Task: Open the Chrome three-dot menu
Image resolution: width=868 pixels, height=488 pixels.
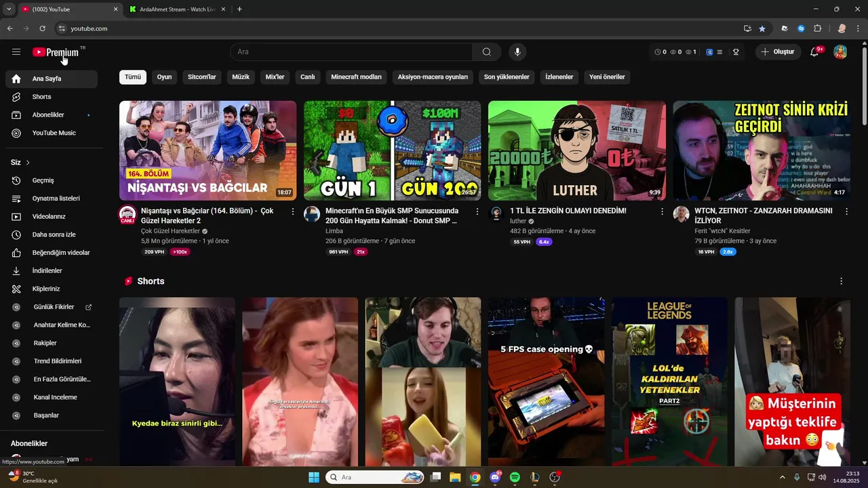Action: [859, 28]
